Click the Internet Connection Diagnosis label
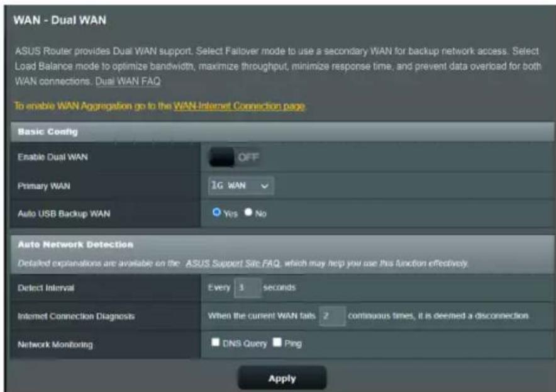This screenshot has width=556, height=392. pyautogui.click(x=76, y=316)
